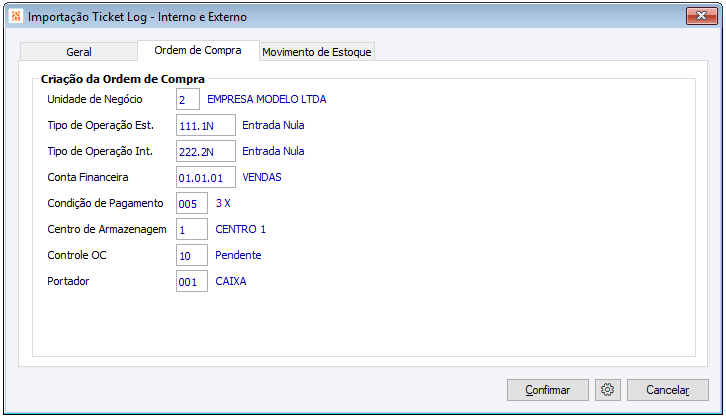The height and width of the screenshot is (418, 726).
Task: Click the Cancelar button
Action: click(x=668, y=390)
